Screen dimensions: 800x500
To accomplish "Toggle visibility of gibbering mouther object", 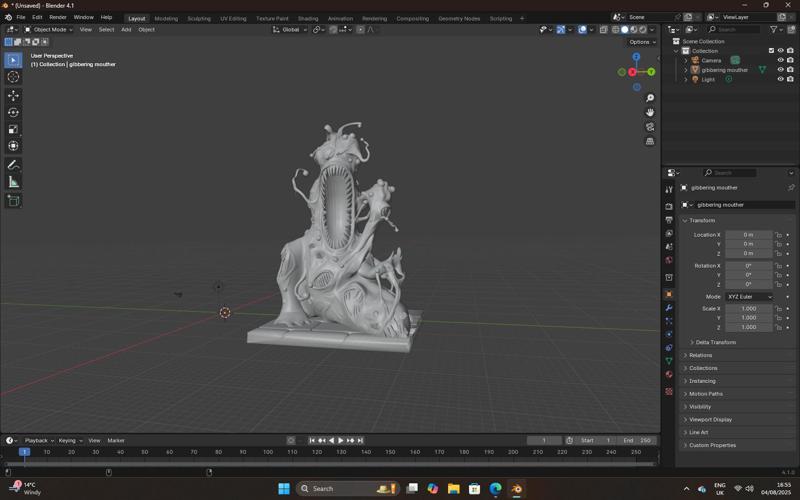I will pos(780,70).
